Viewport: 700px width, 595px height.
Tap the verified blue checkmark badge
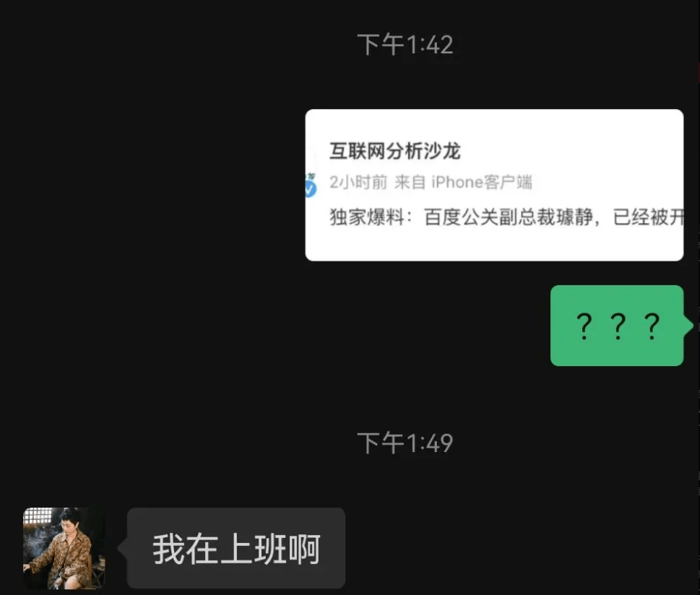tap(310, 190)
